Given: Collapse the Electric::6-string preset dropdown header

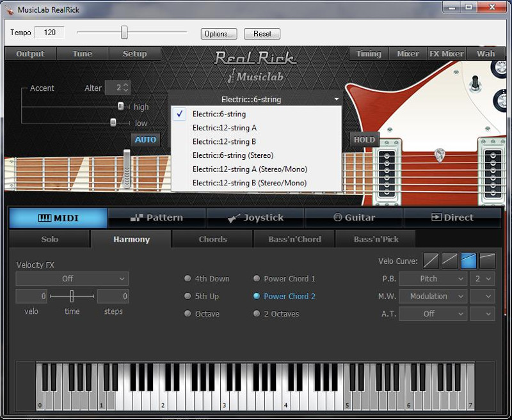Looking at the screenshot, I should pyautogui.click(x=255, y=99).
